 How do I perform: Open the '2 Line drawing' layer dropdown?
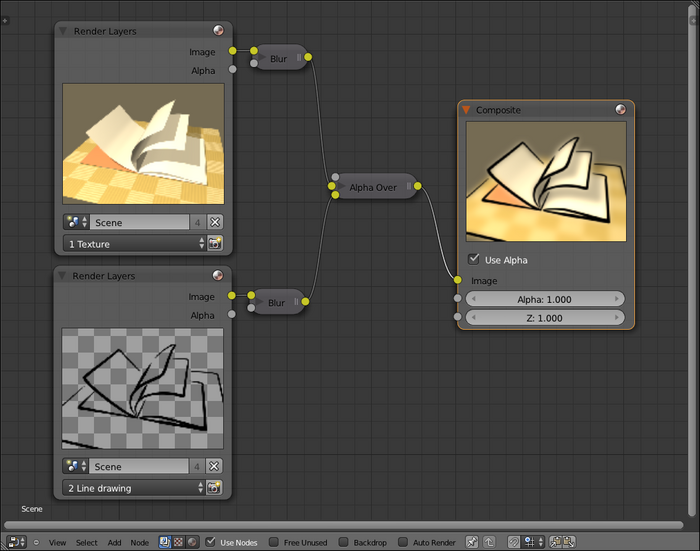pyautogui.click(x=133, y=488)
